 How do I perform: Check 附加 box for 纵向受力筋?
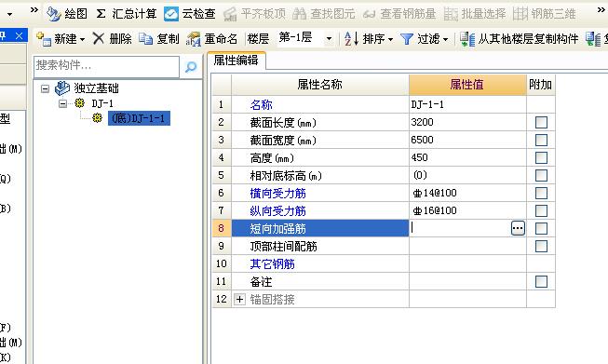541,211
